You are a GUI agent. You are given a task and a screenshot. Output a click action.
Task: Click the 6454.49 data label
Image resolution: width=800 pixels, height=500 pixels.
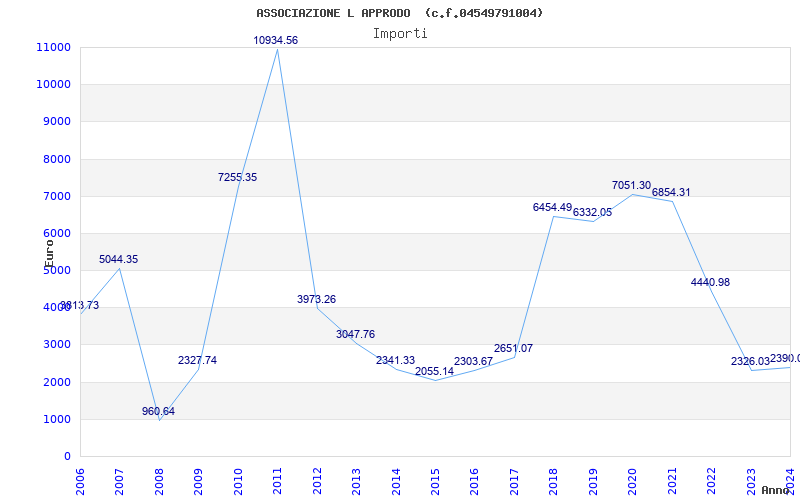[x=553, y=207]
